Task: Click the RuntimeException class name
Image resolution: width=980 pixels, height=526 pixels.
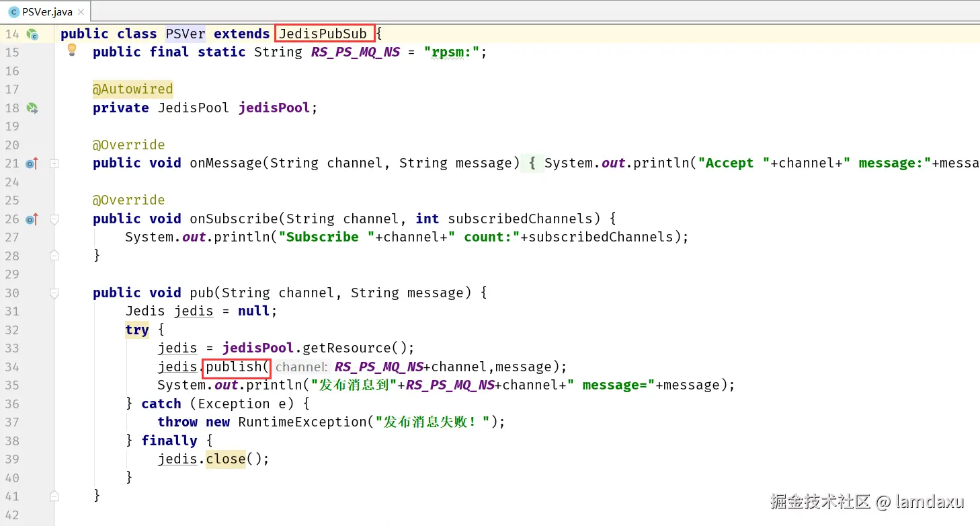Action: click(x=302, y=422)
